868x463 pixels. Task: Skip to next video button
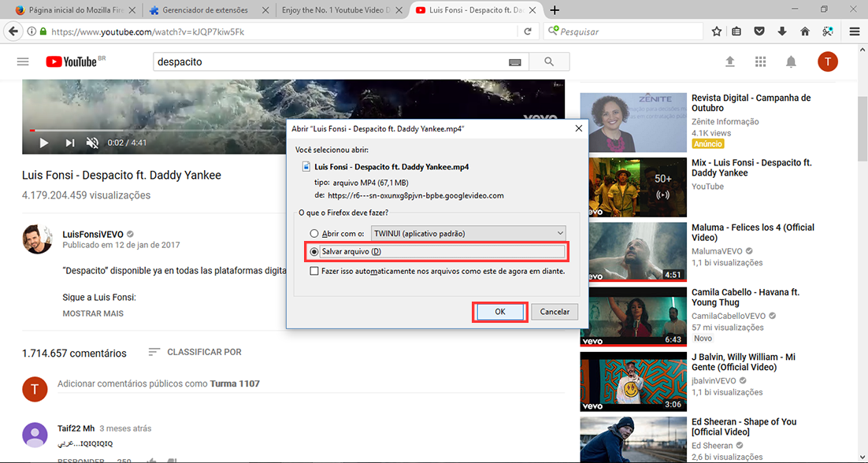(70, 143)
